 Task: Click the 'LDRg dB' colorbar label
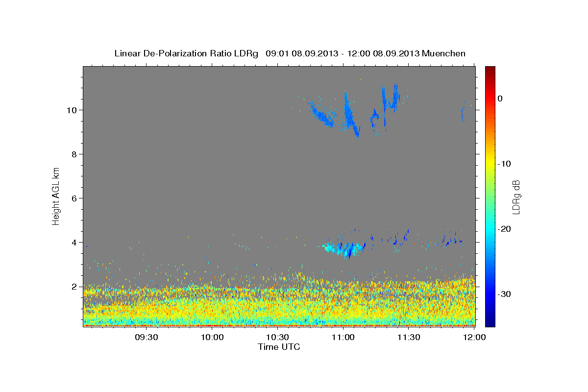[x=516, y=196]
